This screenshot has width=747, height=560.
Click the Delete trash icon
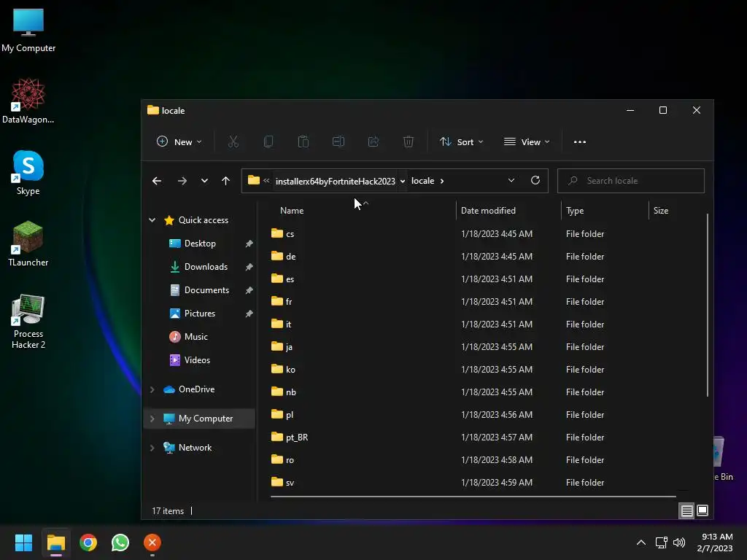[409, 142]
